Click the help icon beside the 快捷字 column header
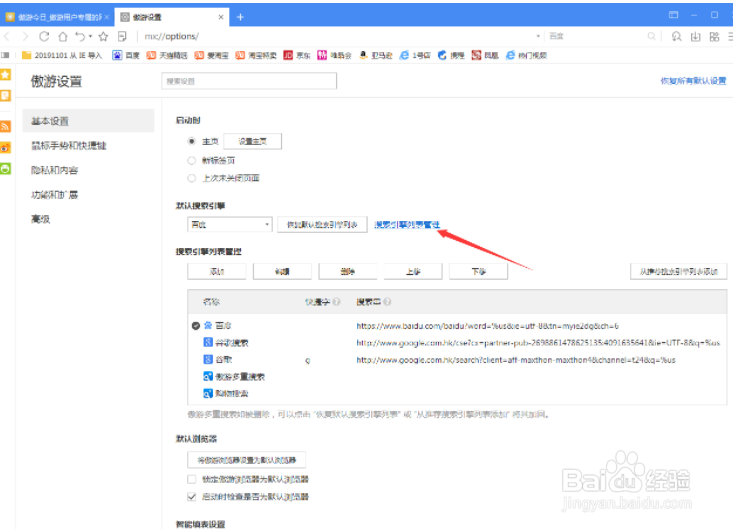733x529 pixels. point(337,302)
